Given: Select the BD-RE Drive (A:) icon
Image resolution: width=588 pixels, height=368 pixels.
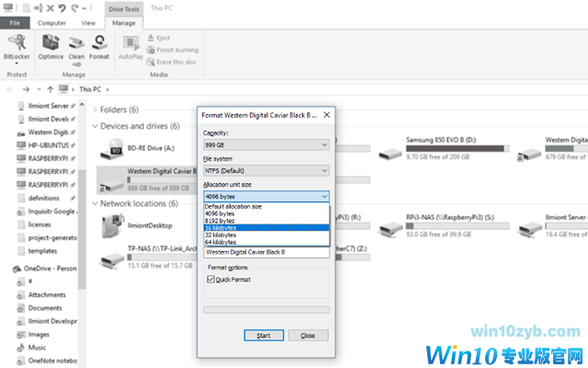Looking at the screenshot, I should tap(113, 148).
